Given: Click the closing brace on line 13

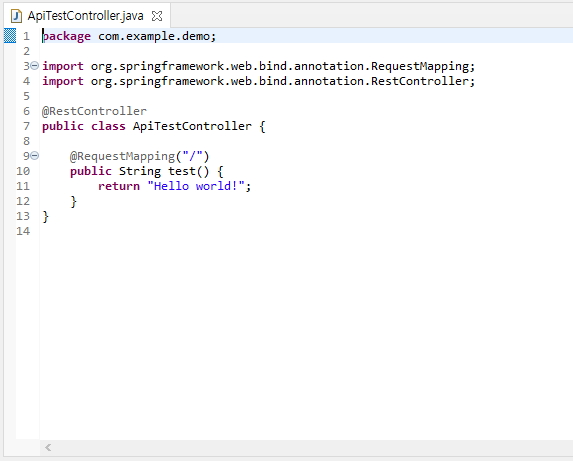Looking at the screenshot, I should 45,216.
